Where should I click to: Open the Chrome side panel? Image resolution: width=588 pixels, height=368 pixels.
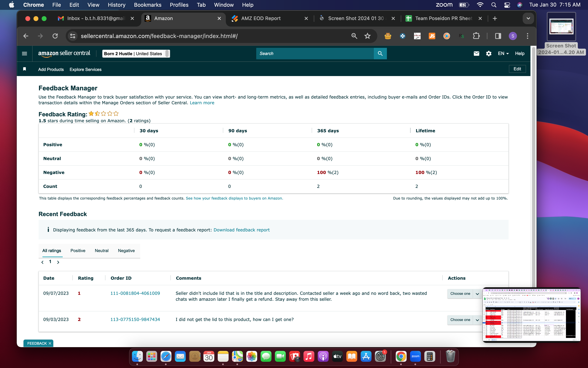498,36
